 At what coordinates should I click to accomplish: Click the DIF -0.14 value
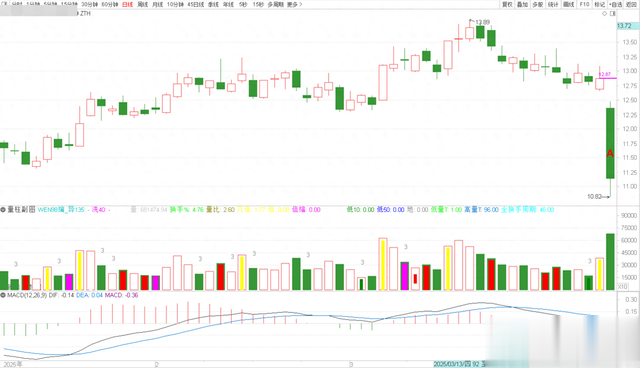(61, 295)
